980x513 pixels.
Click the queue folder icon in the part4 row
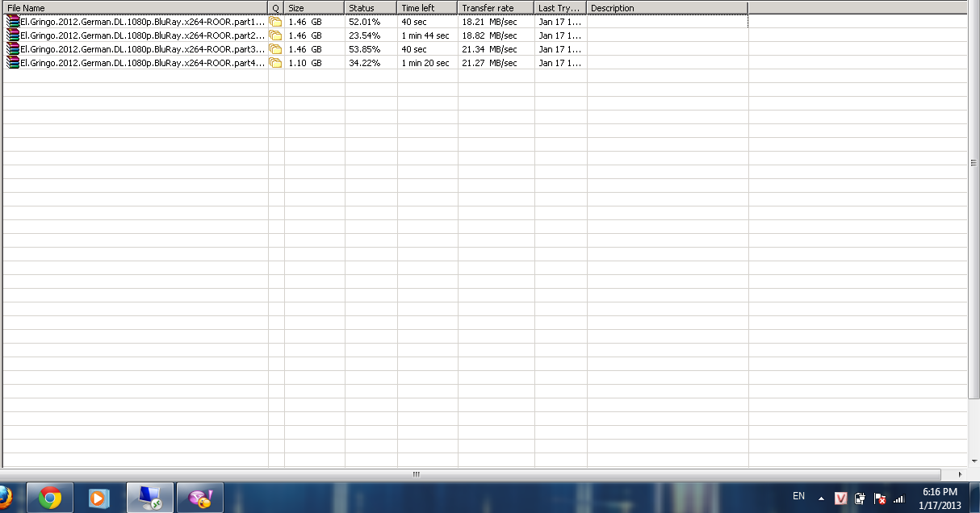coord(276,63)
